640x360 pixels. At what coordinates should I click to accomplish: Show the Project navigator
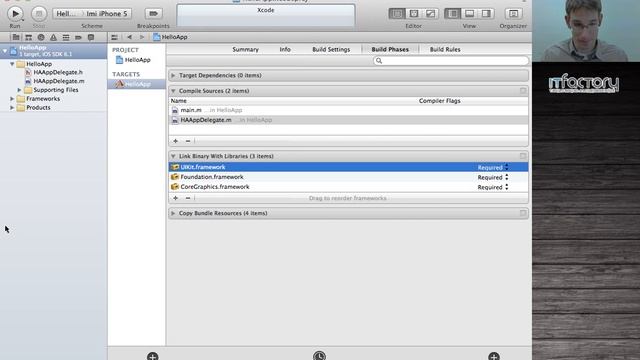click(x=16, y=37)
